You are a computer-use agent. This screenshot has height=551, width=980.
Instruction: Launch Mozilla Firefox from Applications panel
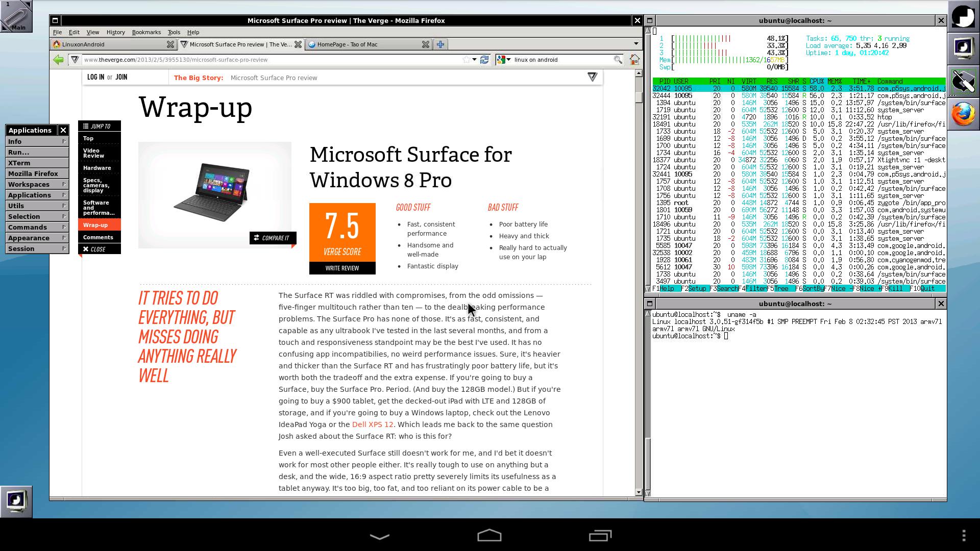click(x=37, y=173)
